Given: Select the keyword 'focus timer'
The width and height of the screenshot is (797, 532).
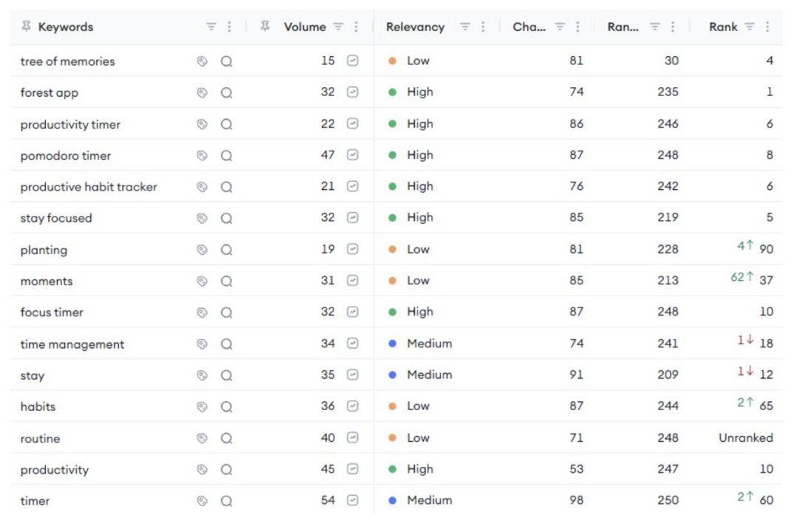Looking at the screenshot, I should 52,313.
